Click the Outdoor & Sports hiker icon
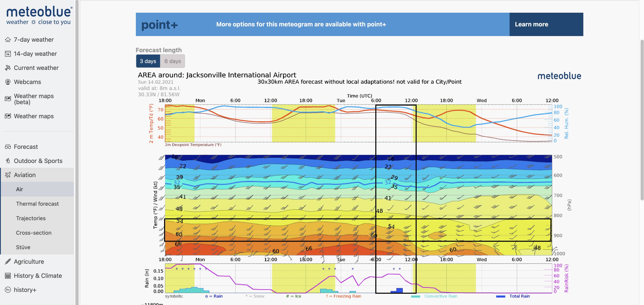The width and height of the screenshot is (644, 305). pos(8,161)
